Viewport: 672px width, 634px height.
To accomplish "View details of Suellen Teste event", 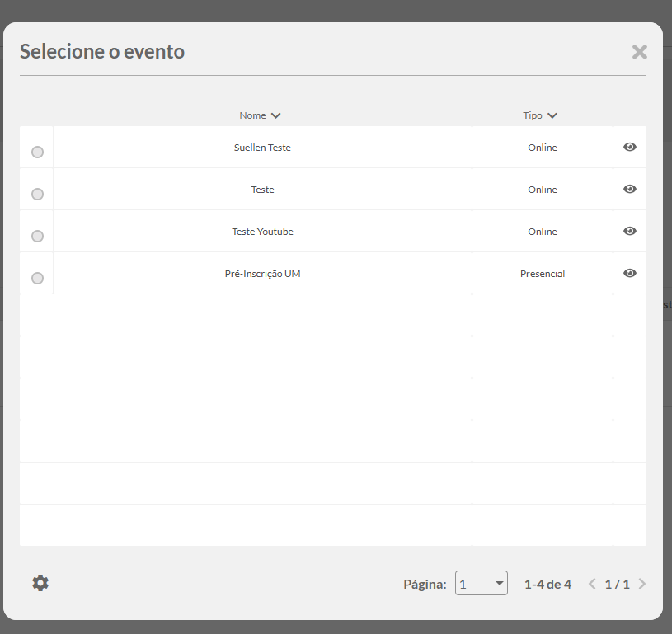I will click(x=630, y=147).
